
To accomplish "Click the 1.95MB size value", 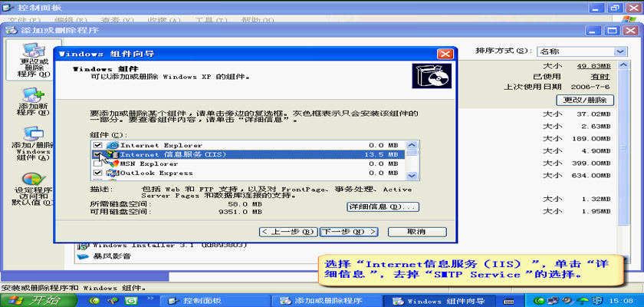I will coord(596,211).
